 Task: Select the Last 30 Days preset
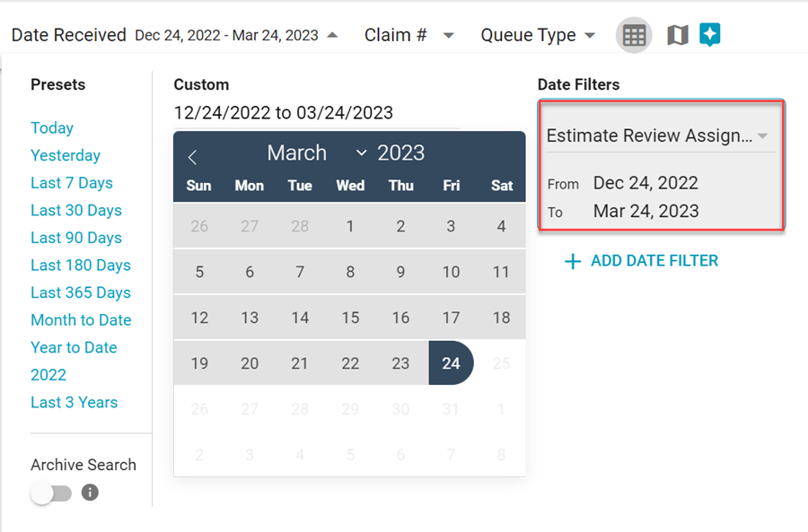[x=76, y=210]
